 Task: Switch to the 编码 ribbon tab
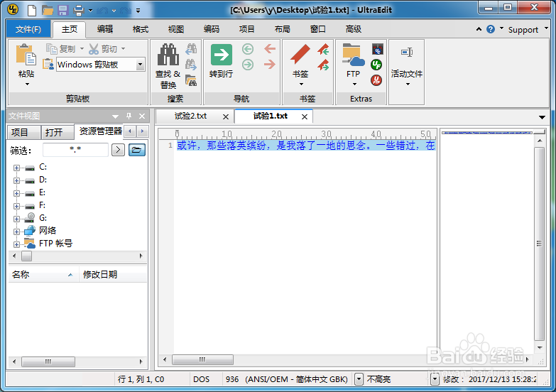(x=212, y=29)
